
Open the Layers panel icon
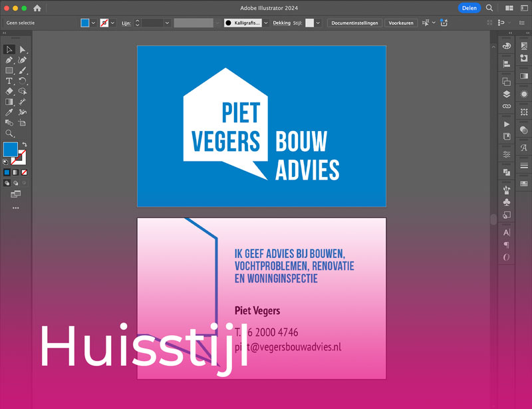(x=507, y=94)
